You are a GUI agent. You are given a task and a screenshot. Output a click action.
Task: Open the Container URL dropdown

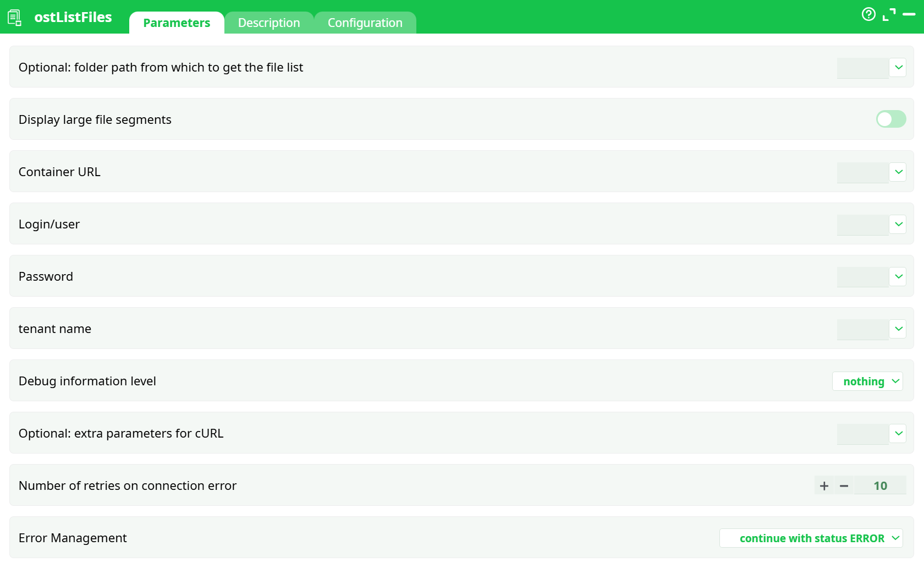pyautogui.click(x=898, y=172)
